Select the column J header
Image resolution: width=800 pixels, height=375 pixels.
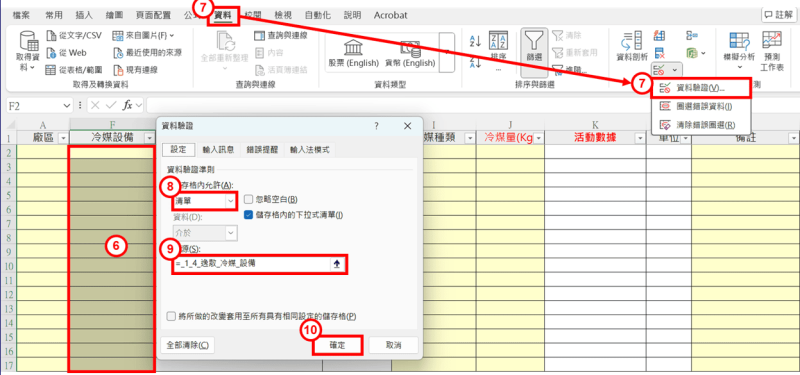[510, 125]
